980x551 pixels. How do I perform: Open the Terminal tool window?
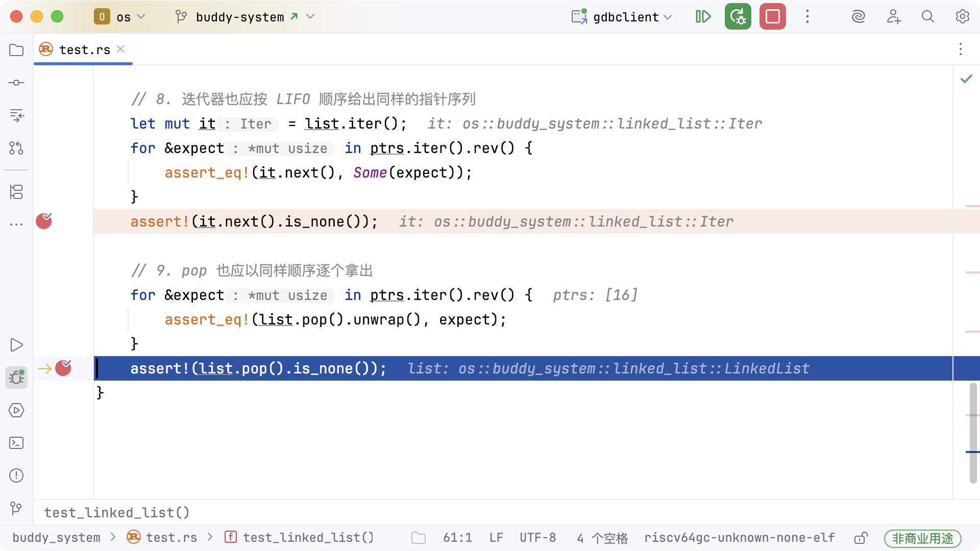16,443
